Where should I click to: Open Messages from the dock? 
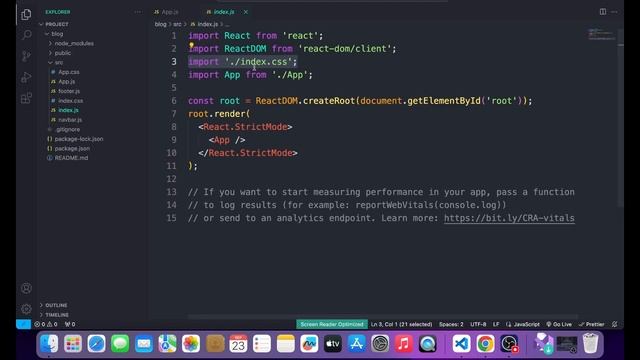point(120,344)
